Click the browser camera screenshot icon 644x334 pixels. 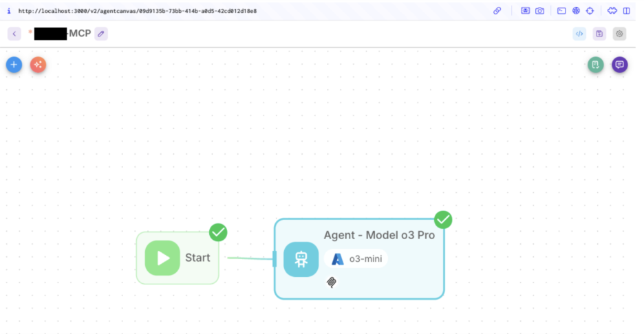(x=539, y=11)
